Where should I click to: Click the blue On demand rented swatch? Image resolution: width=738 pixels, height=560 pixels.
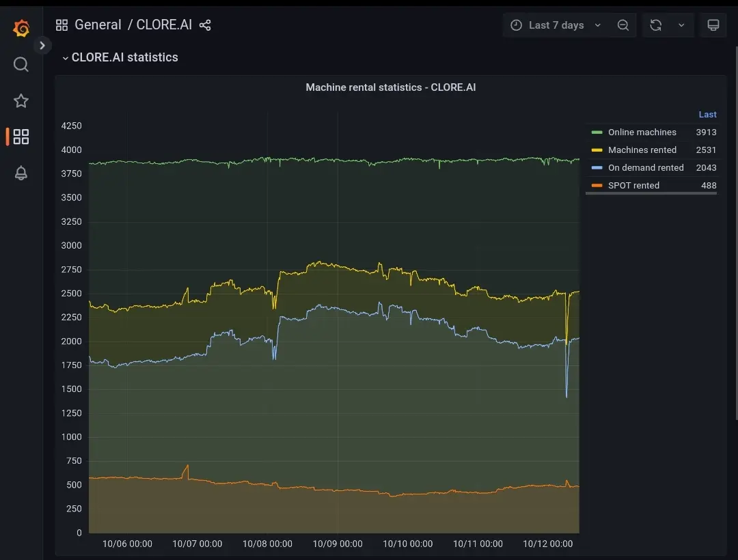pos(597,168)
